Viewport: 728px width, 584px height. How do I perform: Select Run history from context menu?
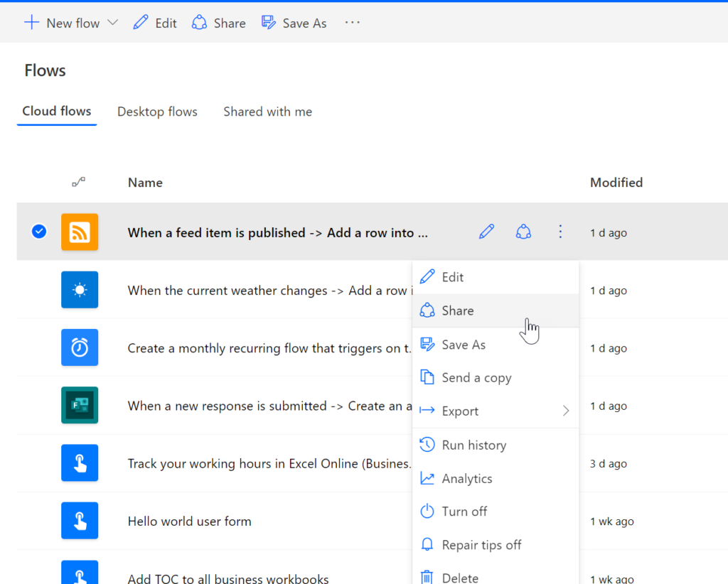pos(473,445)
